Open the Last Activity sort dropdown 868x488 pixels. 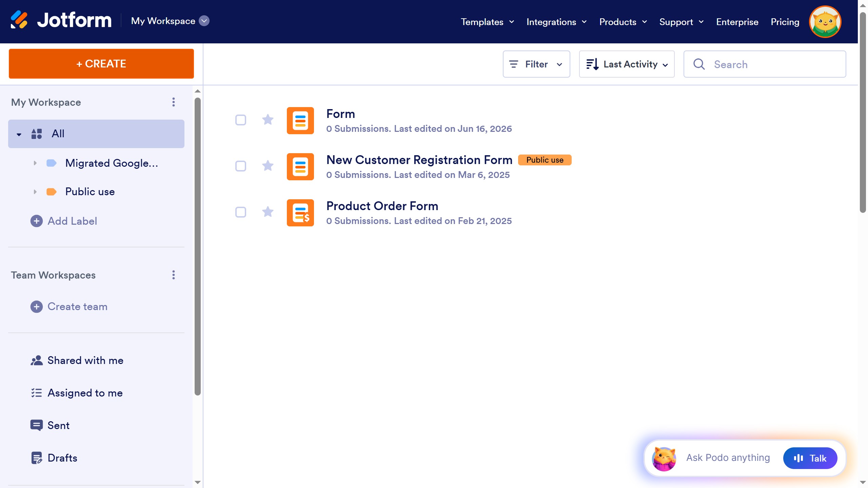(x=627, y=64)
